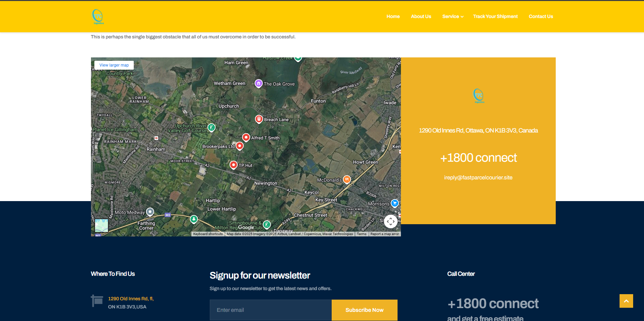Image resolution: width=644 pixels, height=321 pixels.
Task: Expand the Service dropdown menu
Action: (x=453, y=16)
